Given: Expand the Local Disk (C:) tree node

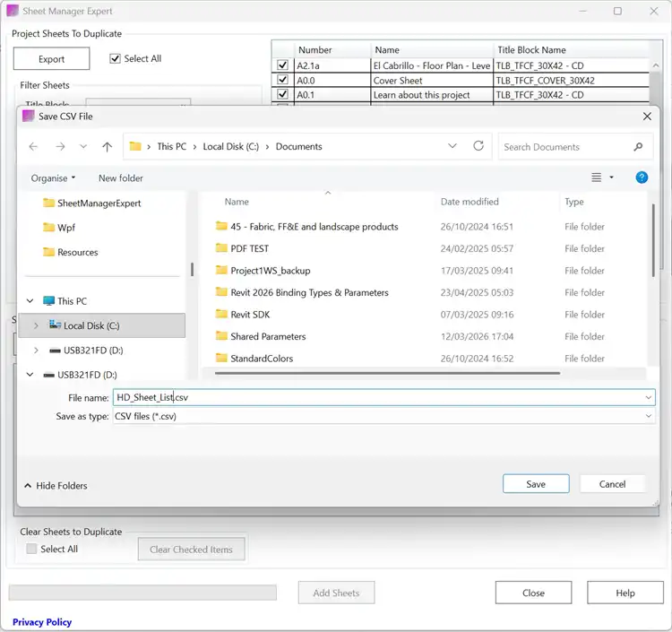Looking at the screenshot, I should pyautogui.click(x=35, y=326).
